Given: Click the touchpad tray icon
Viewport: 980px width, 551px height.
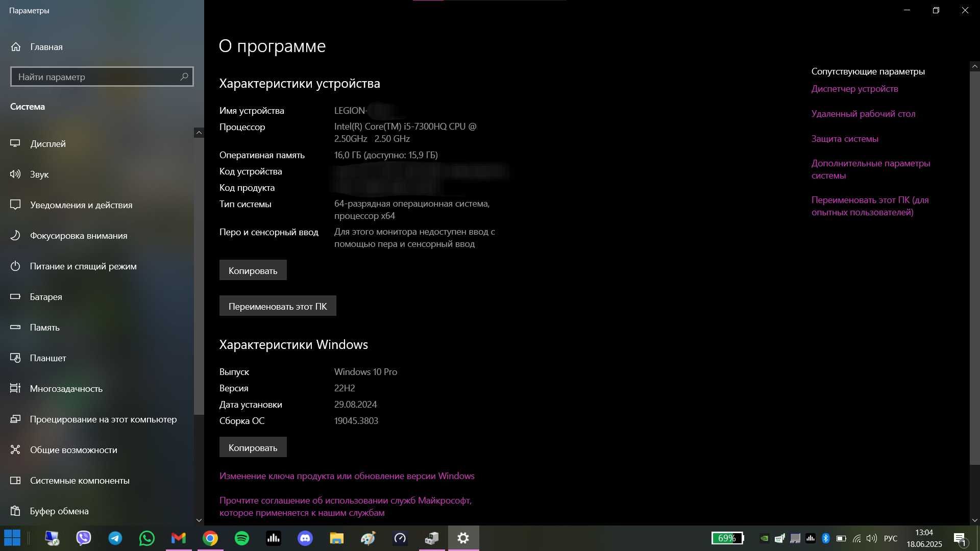Looking at the screenshot, I should coord(795,538).
